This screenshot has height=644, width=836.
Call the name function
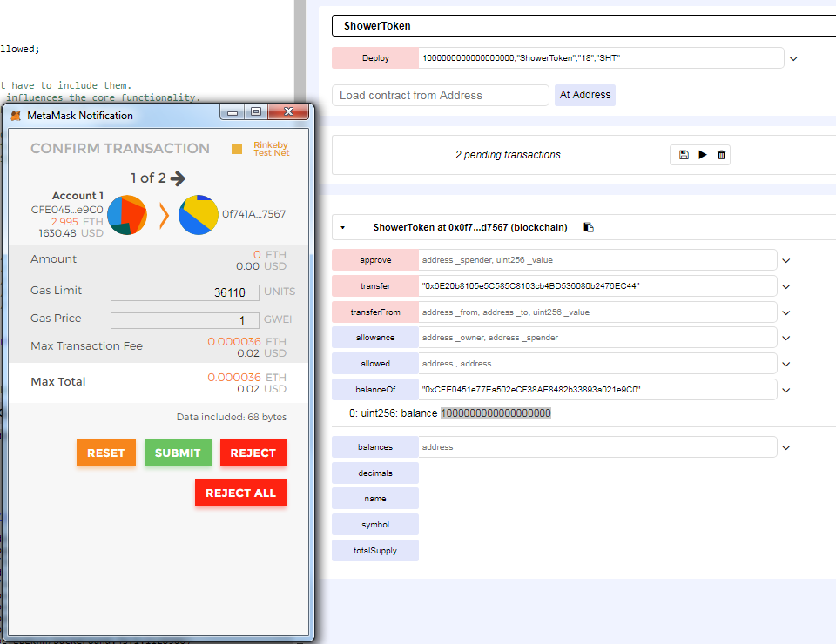(375, 499)
